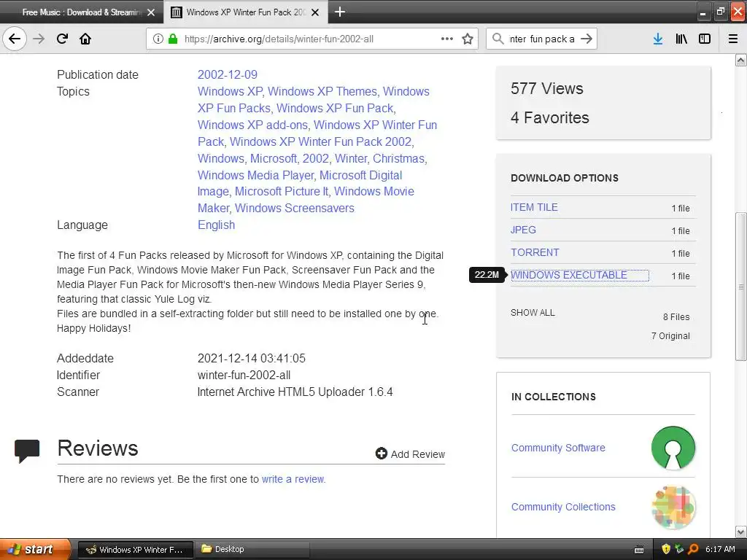Open the Microsoft Picture It topic link
The height and width of the screenshot is (560, 747).
[281, 192]
